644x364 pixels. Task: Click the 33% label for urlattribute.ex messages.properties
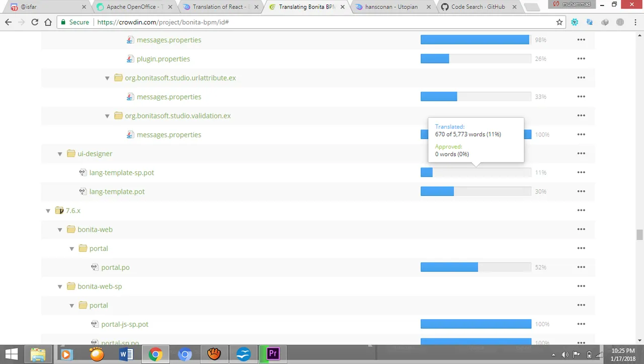coord(541,97)
